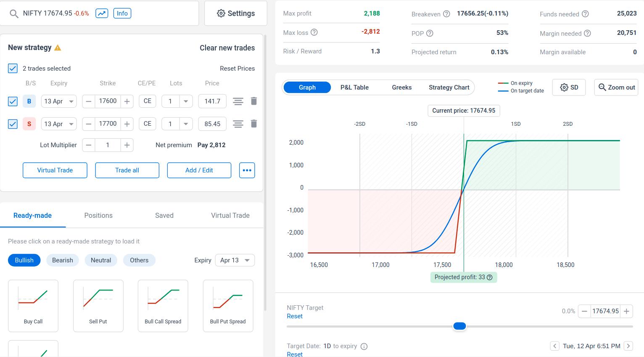Switch to the P&L Table tab
Screen dimensions: 644x357
click(354, 87)
